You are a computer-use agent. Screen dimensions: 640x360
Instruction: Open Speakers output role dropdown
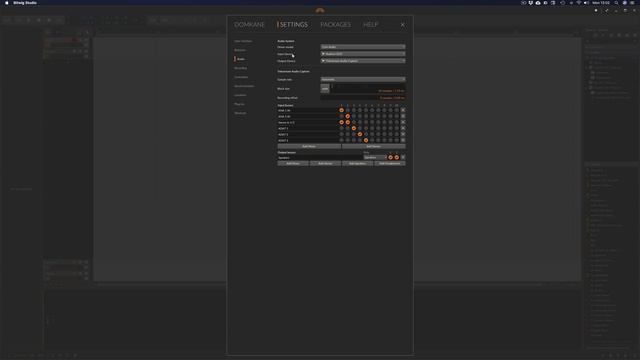click(375, 157)
